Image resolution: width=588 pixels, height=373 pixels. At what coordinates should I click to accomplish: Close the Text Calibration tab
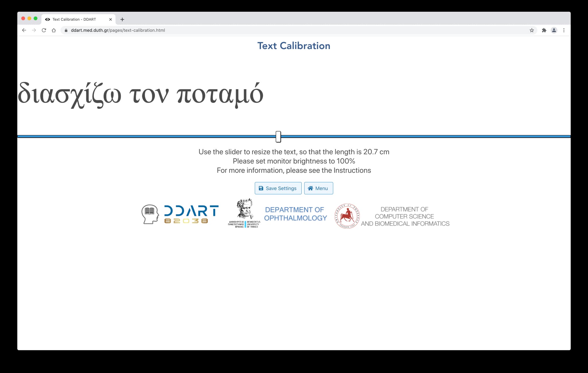click(x=111, y=20)
